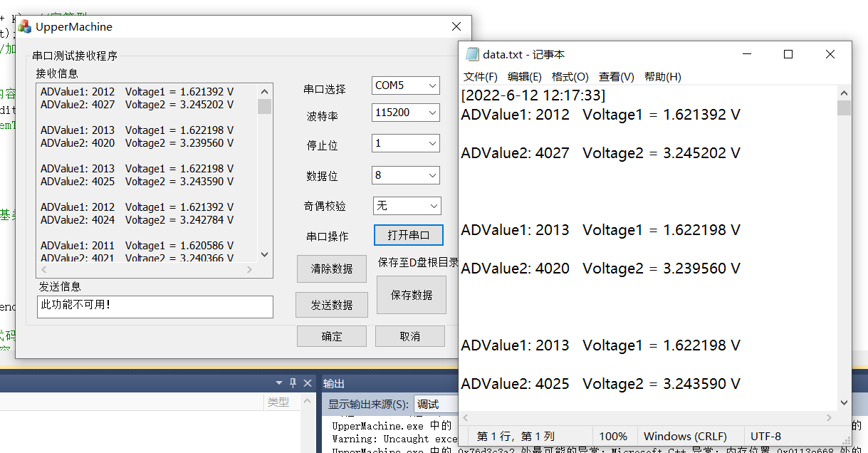Click the 发送信息 text input field
The width and height of the screenshot is (868, 453).
coord(155,306)
